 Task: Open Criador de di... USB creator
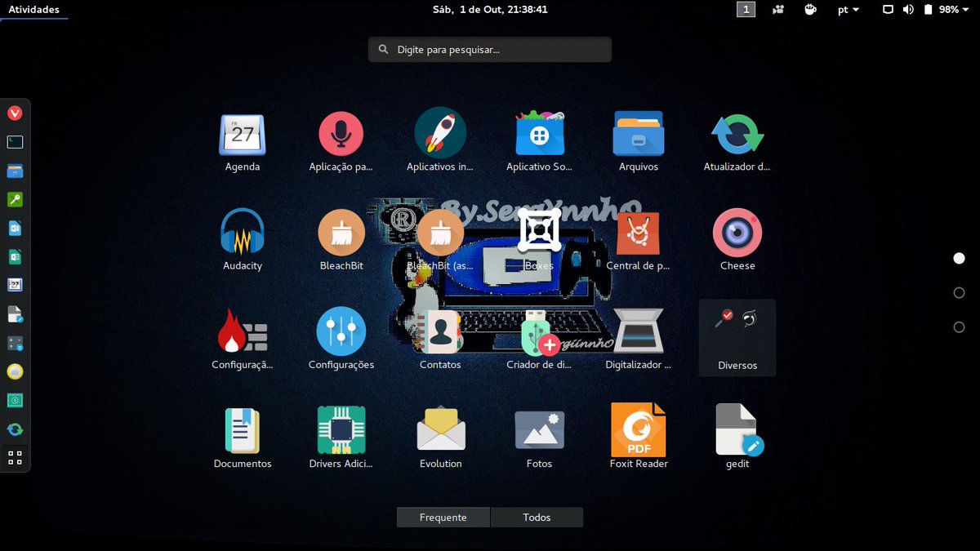coord(539,332)
